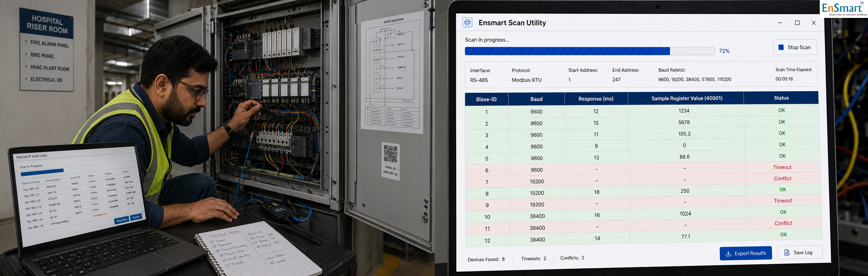The image size is (868, 276).
Task: Select register value 250 for slave 8
Action: (685, 191)
